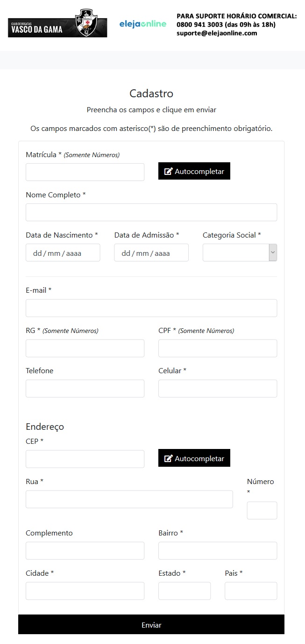Screen dimensions: 305x644
Task: Click Autocompletar button next to CEP
Action: [x=194, y=458]
